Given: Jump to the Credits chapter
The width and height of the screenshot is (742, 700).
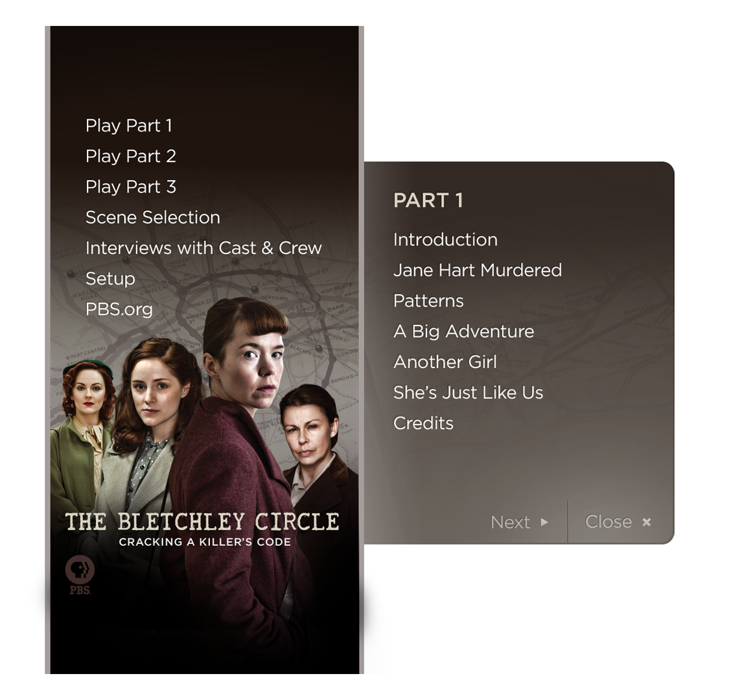Looking at the screenshot, I should (x=423, y=423).
